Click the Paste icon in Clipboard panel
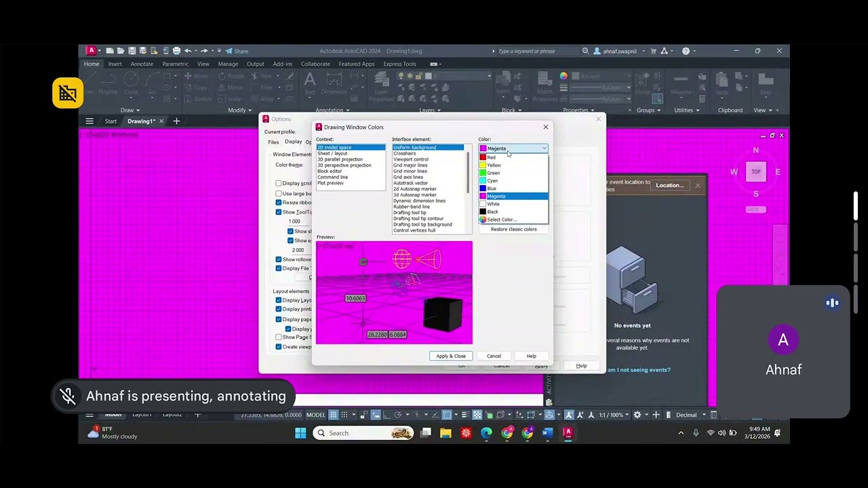The width and height of the screenshot is (868, 488). [x=722, y=83]
